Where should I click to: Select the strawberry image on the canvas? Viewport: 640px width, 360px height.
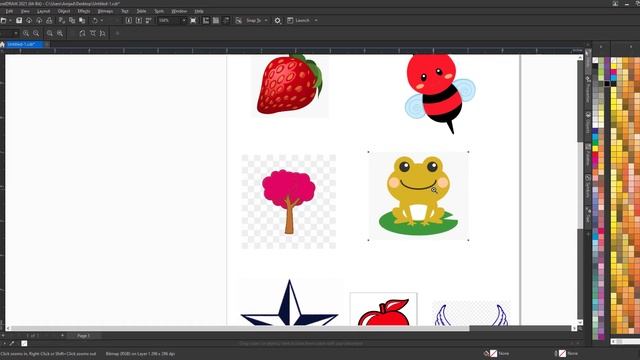pyautogui.click(x=290, y=86)
